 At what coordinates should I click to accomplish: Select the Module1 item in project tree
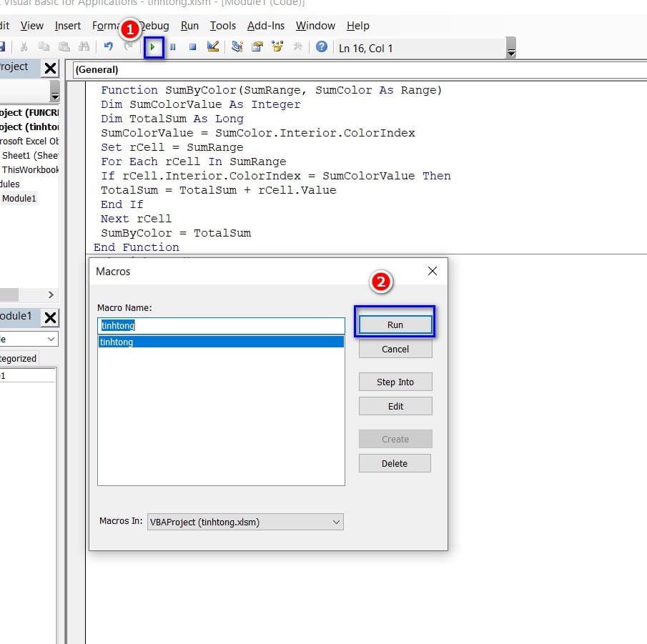click(x=19, y=198)
